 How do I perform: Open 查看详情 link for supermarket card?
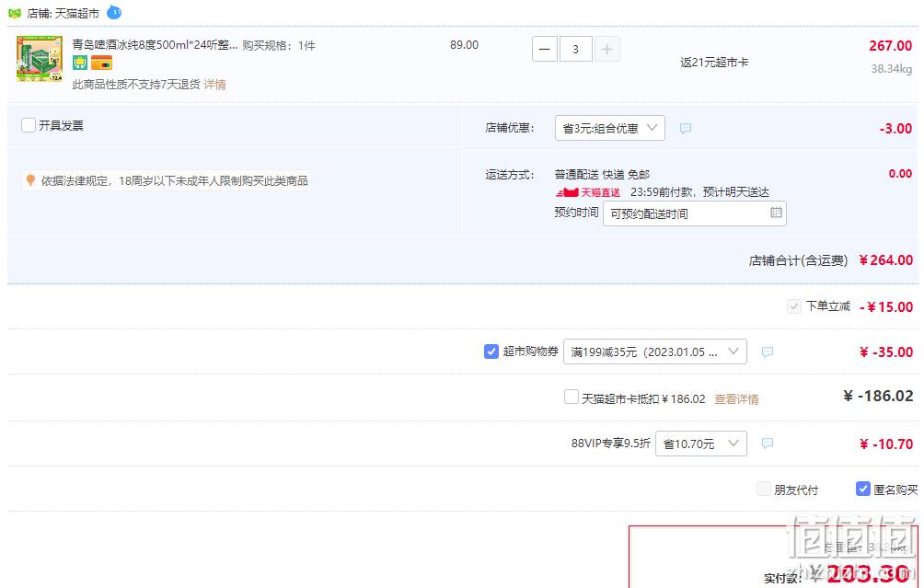[x=736, y=398]
